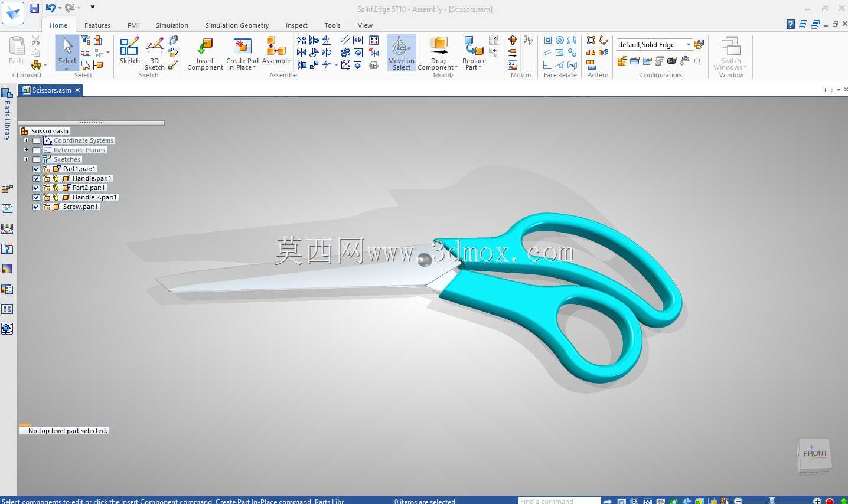Select Handle 2.par:1 in the tree
The image size is (848, 504).
[x=94, y=197]
